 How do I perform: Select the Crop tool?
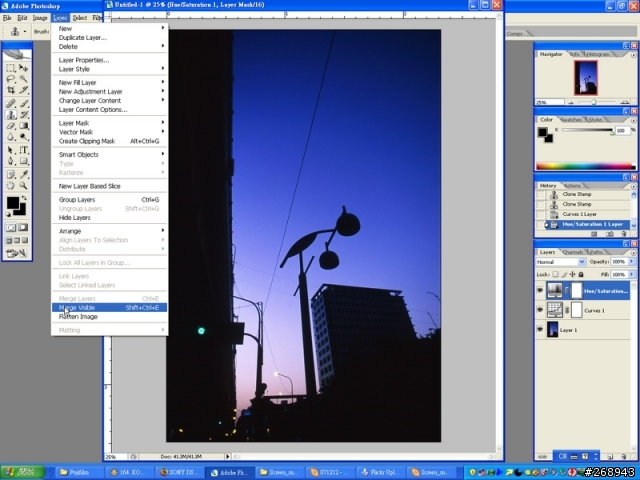point(11,90)
